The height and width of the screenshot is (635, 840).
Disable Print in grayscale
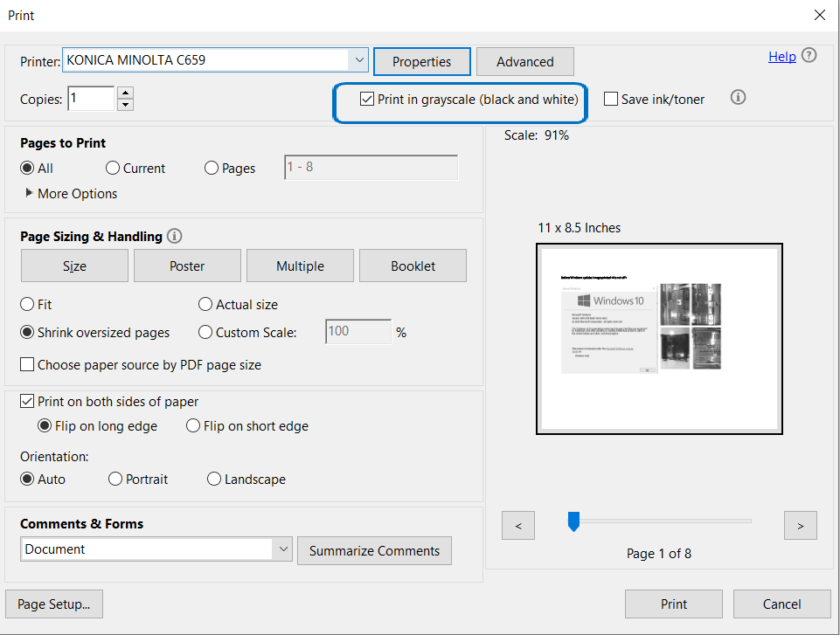point(366,99)
